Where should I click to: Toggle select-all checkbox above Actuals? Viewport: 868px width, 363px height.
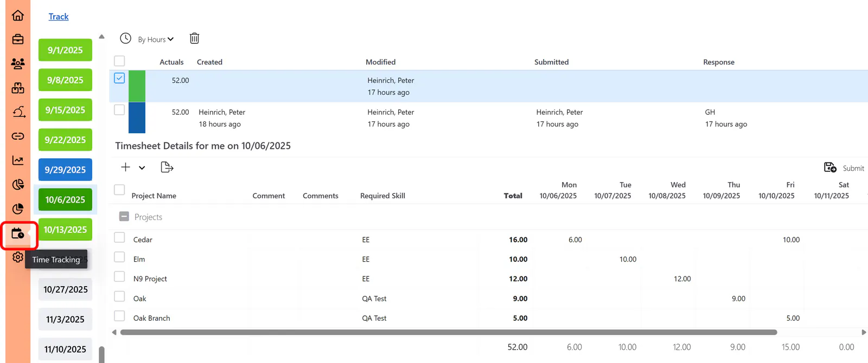119,61
